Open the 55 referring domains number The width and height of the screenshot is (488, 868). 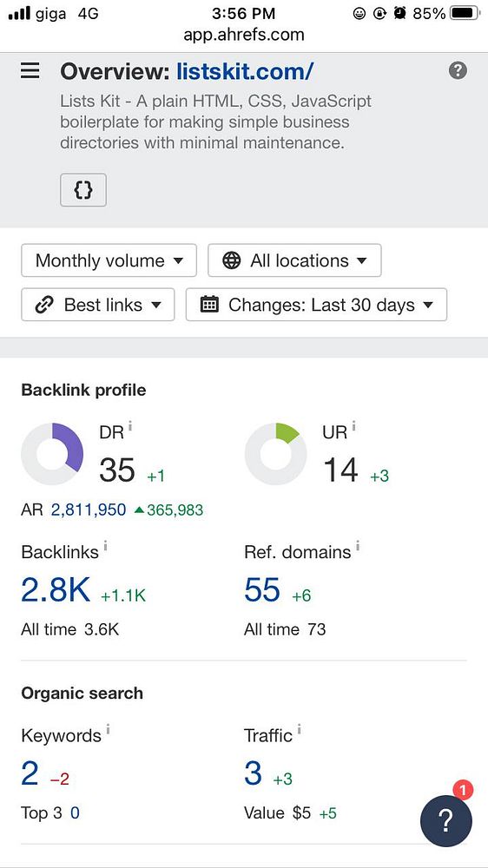[x=262, y=589]
